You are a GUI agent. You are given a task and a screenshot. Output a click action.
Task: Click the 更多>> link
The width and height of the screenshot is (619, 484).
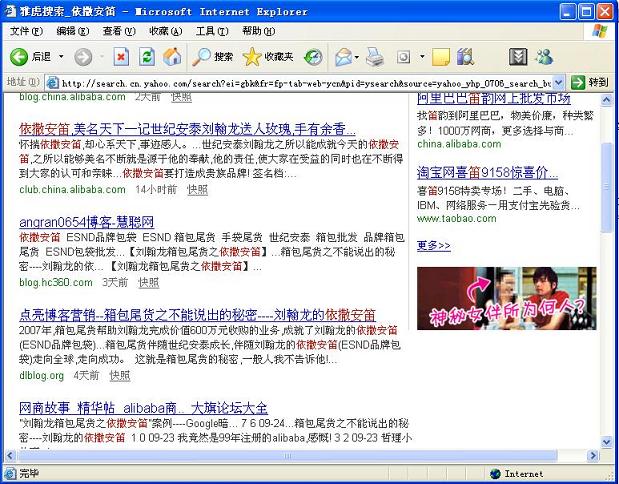pos(433,246)
